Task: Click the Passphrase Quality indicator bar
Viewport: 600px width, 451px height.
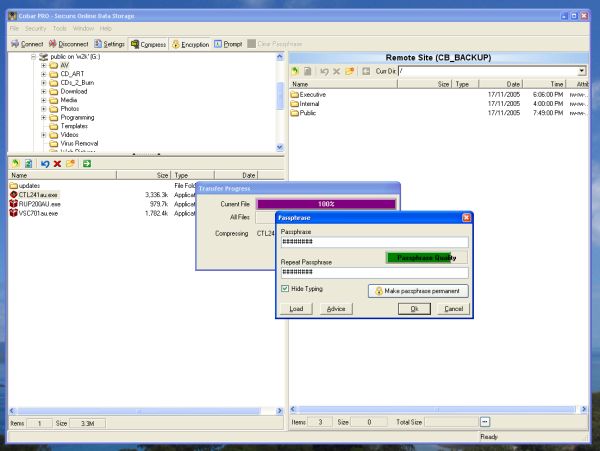Action: point(419,257)
